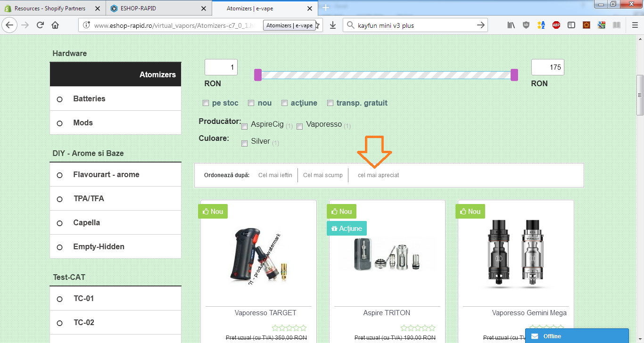Open the Atomizers category

(x=116, y=74)
